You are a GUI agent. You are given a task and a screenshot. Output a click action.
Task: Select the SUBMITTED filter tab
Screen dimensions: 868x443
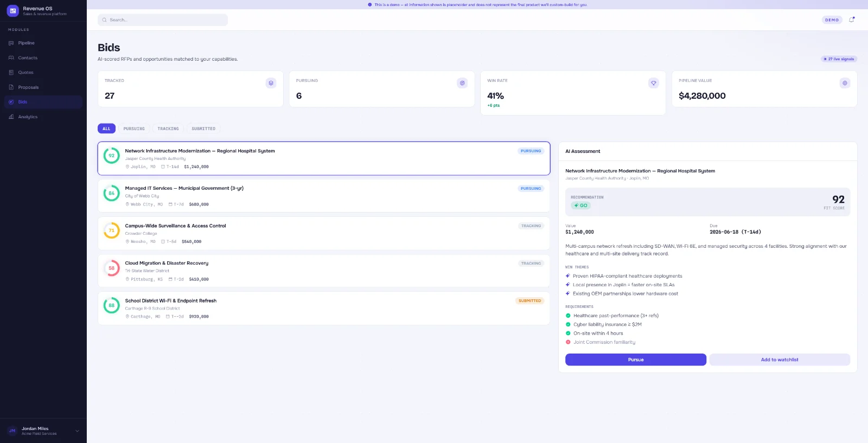coord(203,129)
